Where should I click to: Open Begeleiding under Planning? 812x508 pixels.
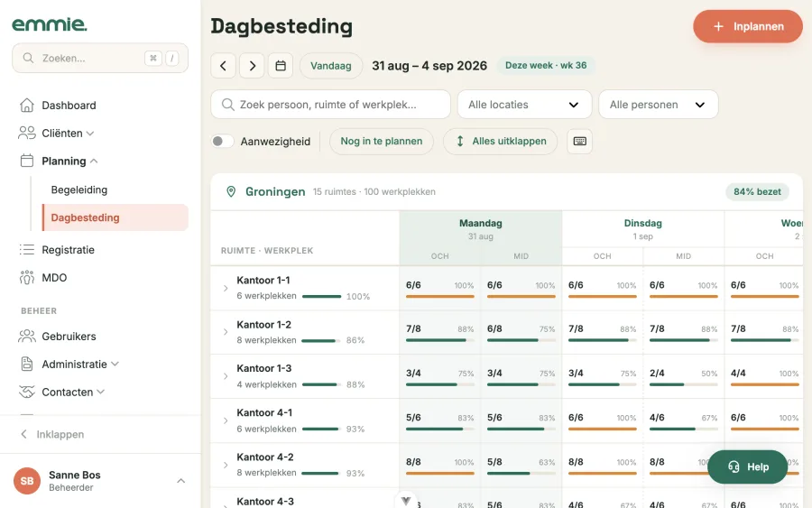coord(79,190)
